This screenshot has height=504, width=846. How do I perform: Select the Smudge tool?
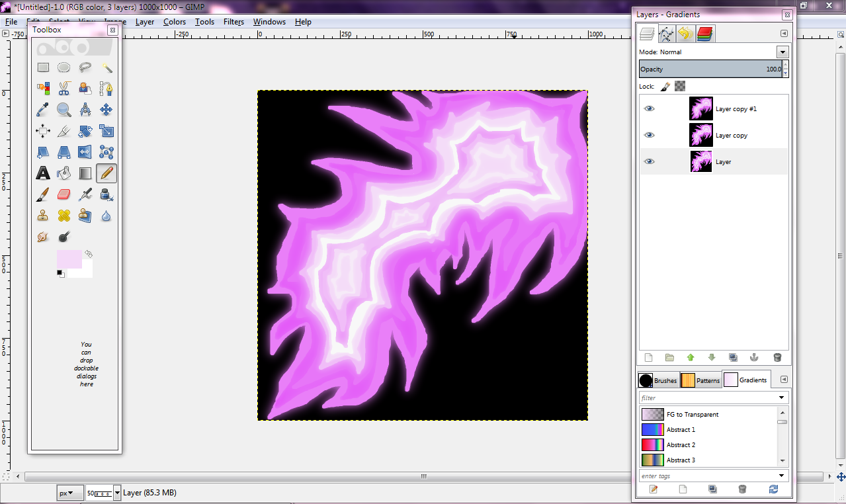(x=43, y=237)
